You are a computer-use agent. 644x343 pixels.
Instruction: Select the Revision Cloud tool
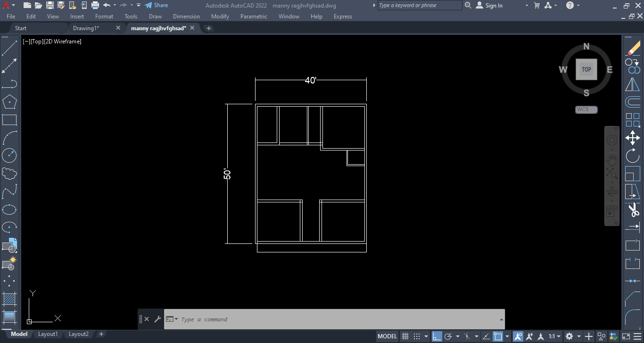click(9, 174)
